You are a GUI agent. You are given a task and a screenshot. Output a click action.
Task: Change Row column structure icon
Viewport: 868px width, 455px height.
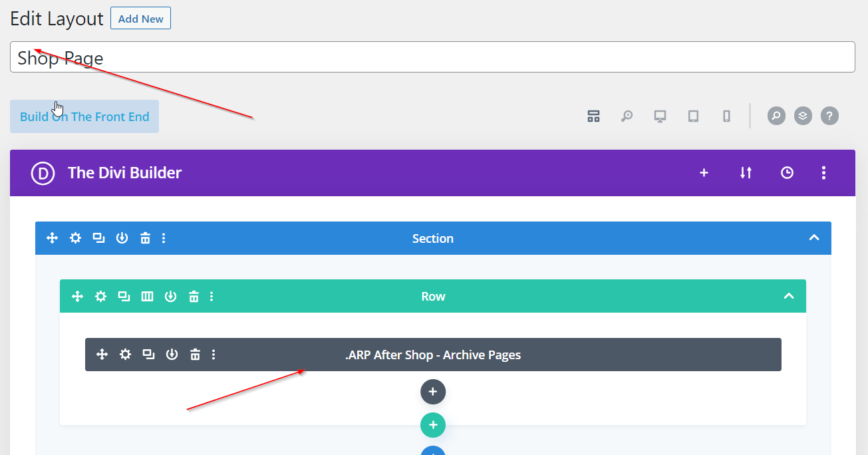147,297
